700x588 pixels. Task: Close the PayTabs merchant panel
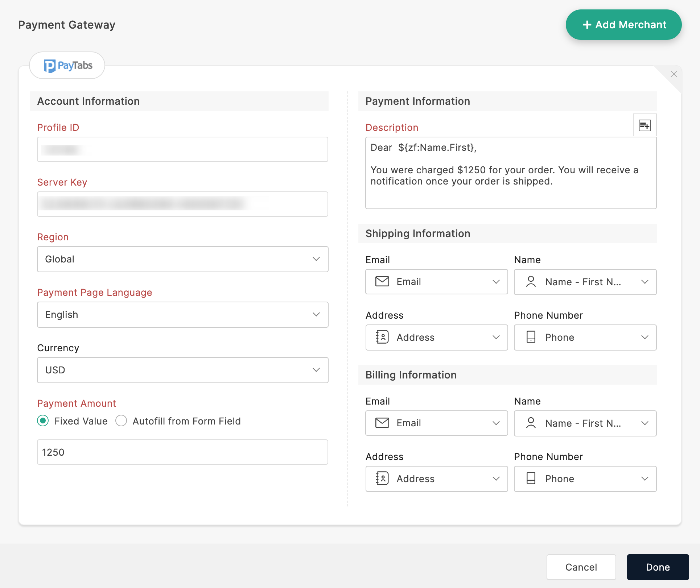(x=674, y=74)
